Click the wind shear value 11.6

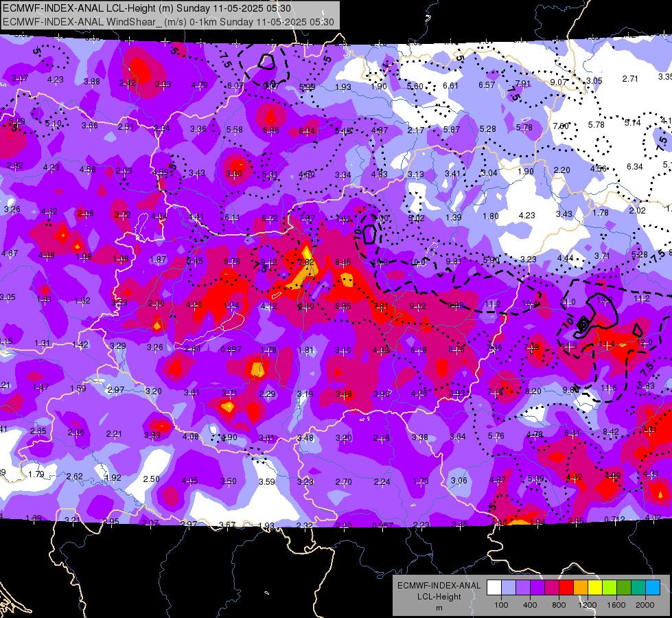coord(609,388)
